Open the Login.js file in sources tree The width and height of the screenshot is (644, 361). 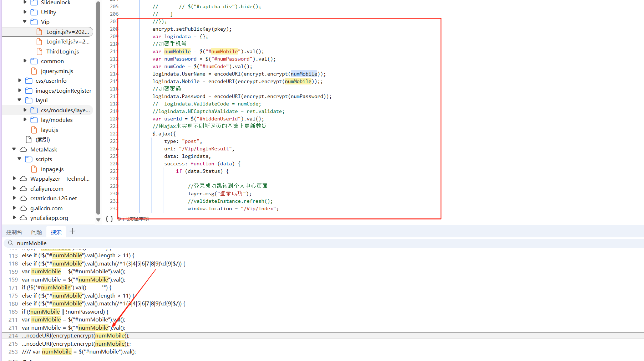(x=67, y=32)
